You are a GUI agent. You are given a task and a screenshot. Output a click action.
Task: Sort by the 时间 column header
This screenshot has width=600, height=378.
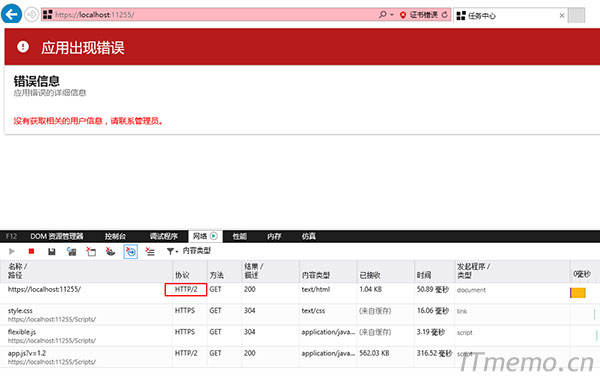[434, 271]
